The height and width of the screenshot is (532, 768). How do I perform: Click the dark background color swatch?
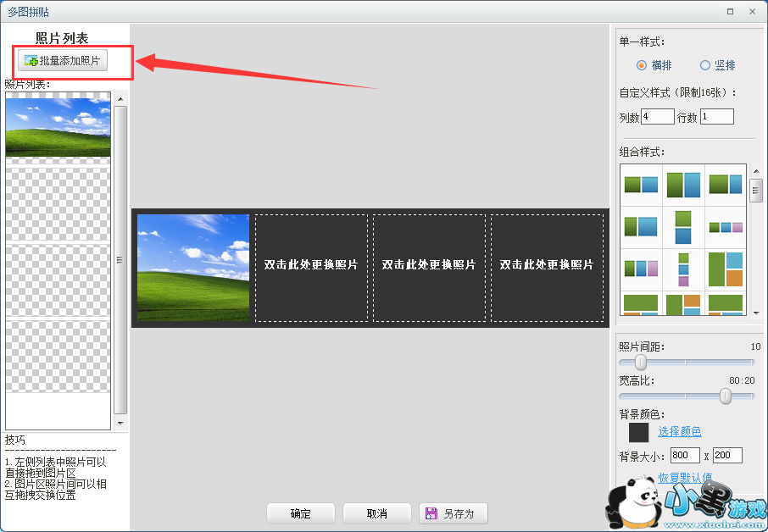point(638,433)
